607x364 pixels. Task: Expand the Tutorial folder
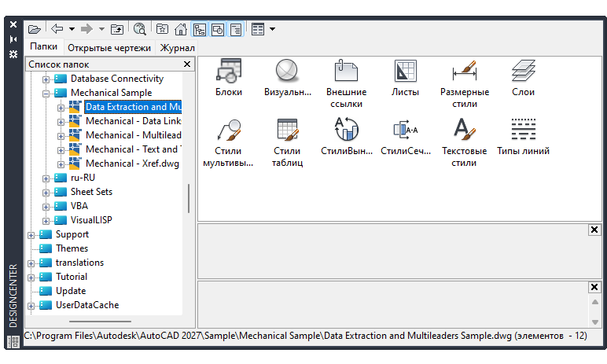coord(31,278)
